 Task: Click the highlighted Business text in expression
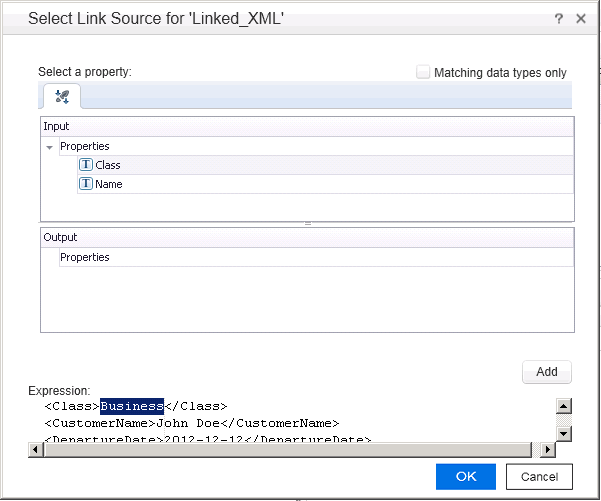tap(131, 406)
